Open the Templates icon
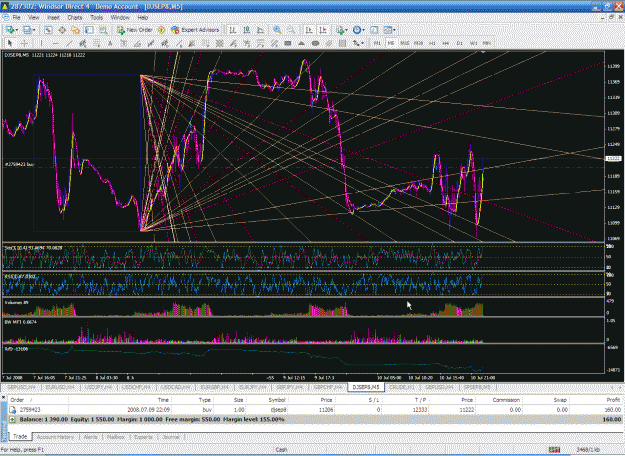The width and height of the screenshot is (625, 456). tap(387, 30)
